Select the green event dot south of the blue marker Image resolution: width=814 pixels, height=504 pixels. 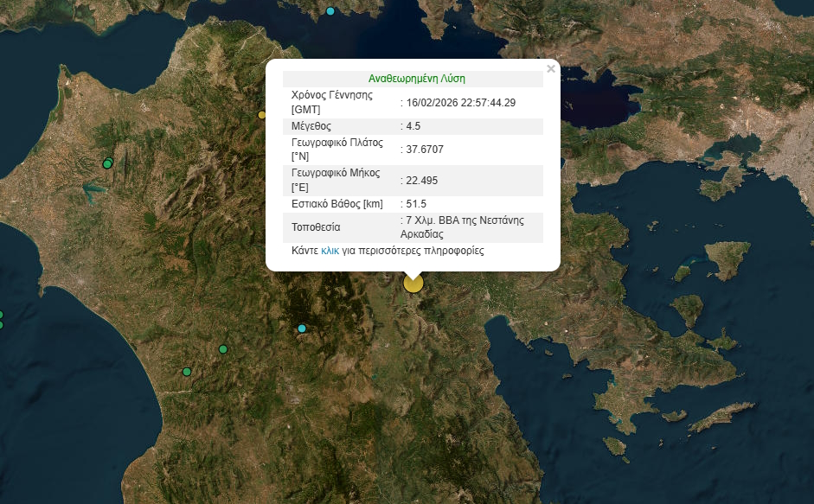click(x=222, y=349)
